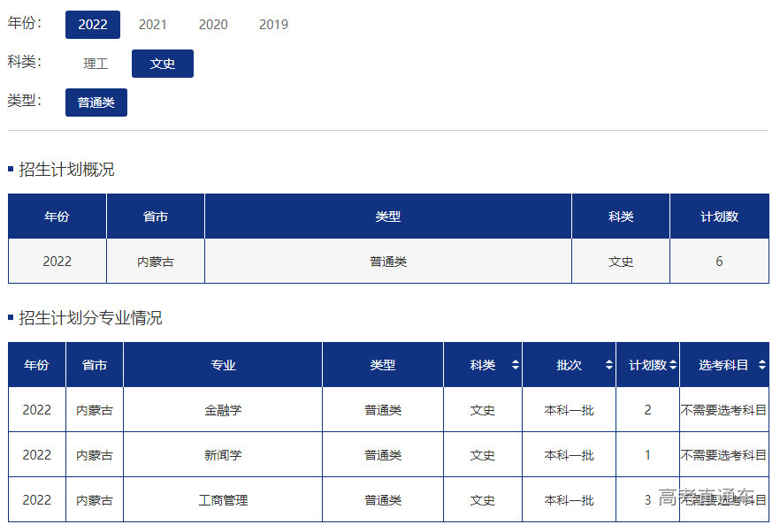Click 省市 header in the majors table
This screenshot has height=532, width=780.
point(95,365)
